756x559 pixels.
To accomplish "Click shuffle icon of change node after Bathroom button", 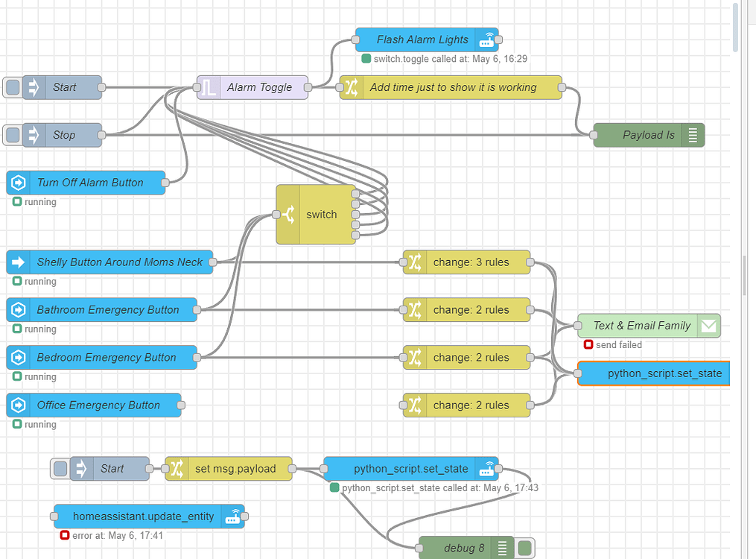I will [x=415, y=309].
